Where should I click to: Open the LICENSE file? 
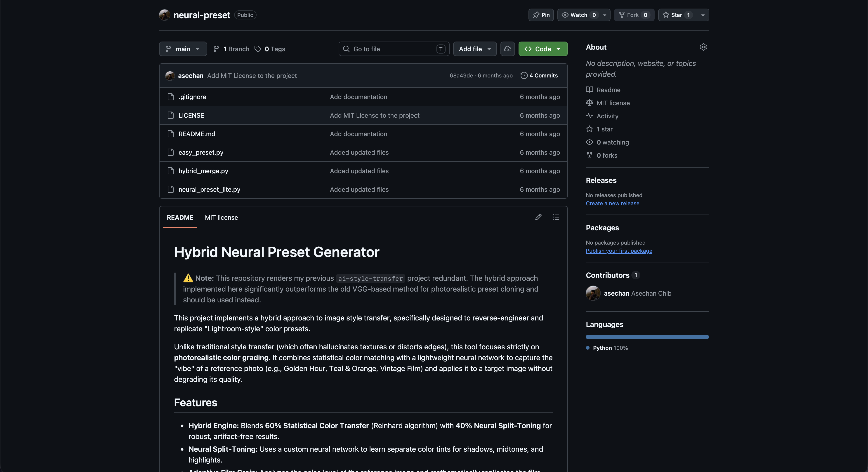[x=191, y=115]
